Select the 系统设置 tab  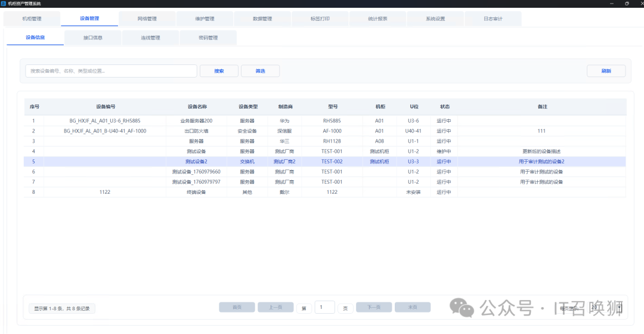[x=435, y=18]
